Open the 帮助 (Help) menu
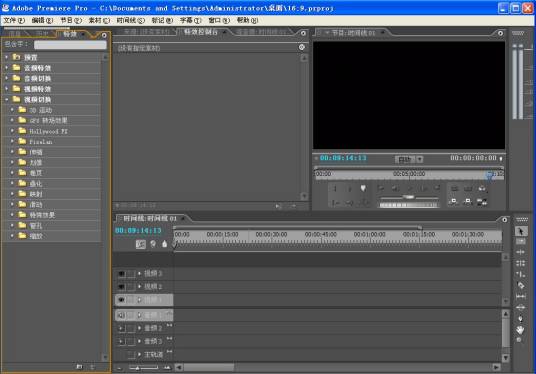 (x=247, y=21)
